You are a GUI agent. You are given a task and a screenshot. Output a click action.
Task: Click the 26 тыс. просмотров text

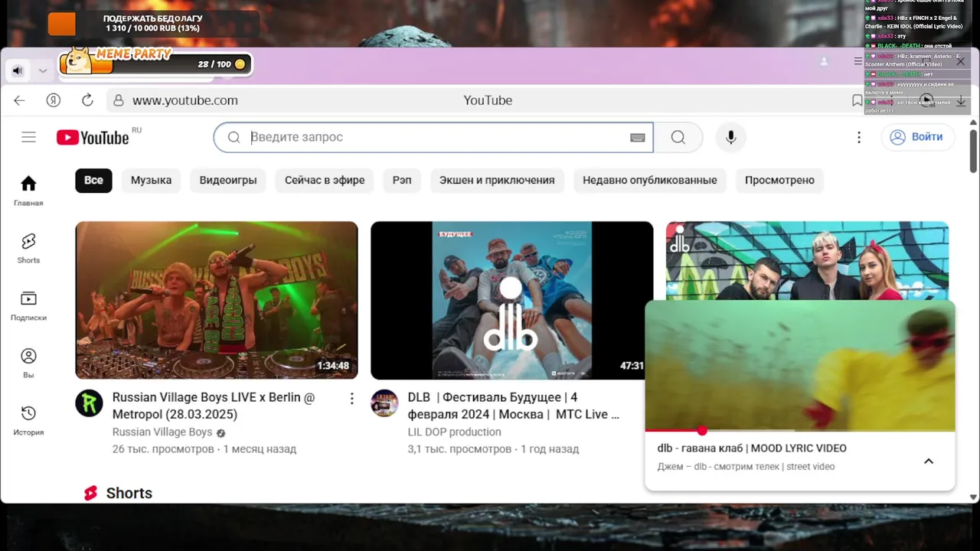click(163, 449)
